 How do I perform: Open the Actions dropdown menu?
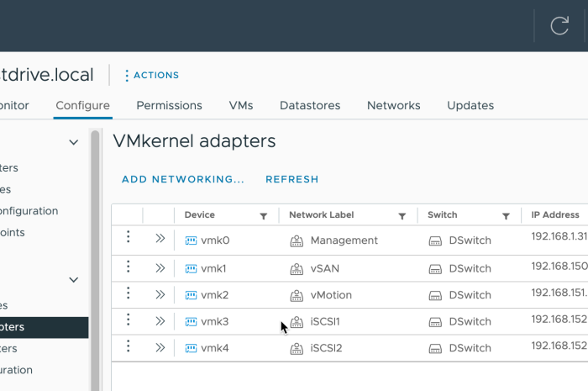151,76
